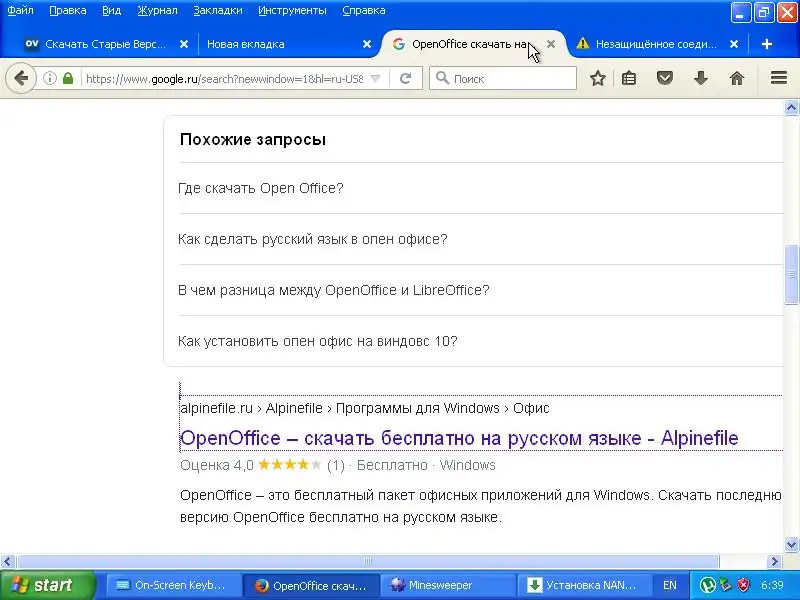800x600 pixels.
Task: Switch to 'Установка NAN...' taskbar button
Action: (584, 585)
